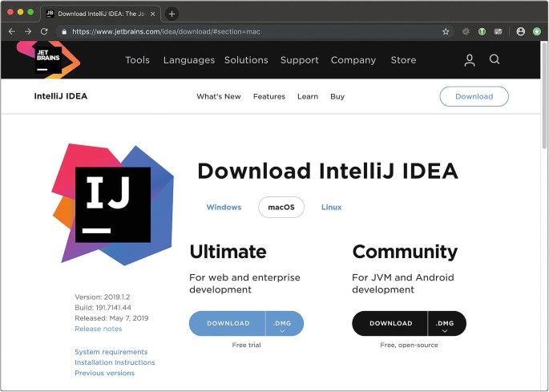The width and height of the screenshot is (549, 392).
Task: Open the Release notes link
Action: point(99,329)
